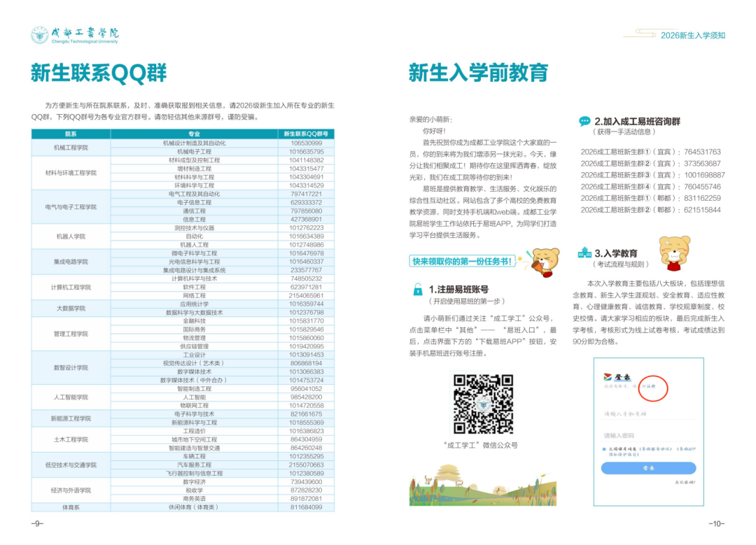Viewport: 756px width, 545px height.
Task: Click the 视觉传达设计（艺术类） major cell
Action: 195,363
